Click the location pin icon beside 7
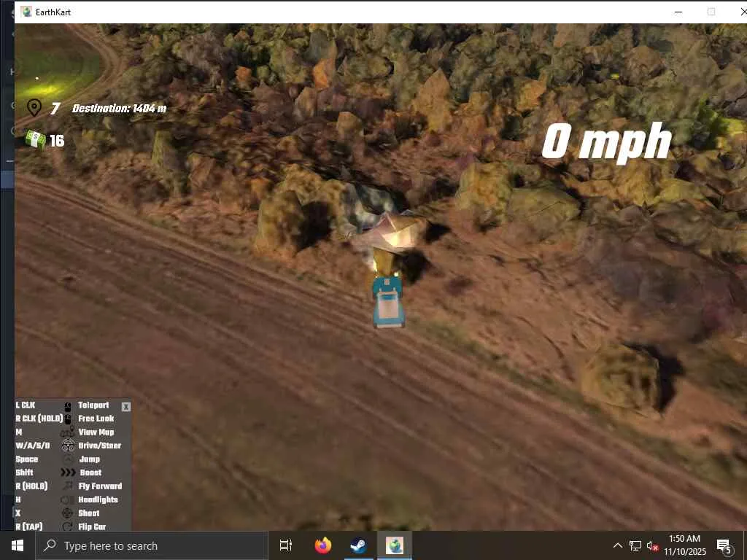Screen dimensions: 747x560 point(34,108)
